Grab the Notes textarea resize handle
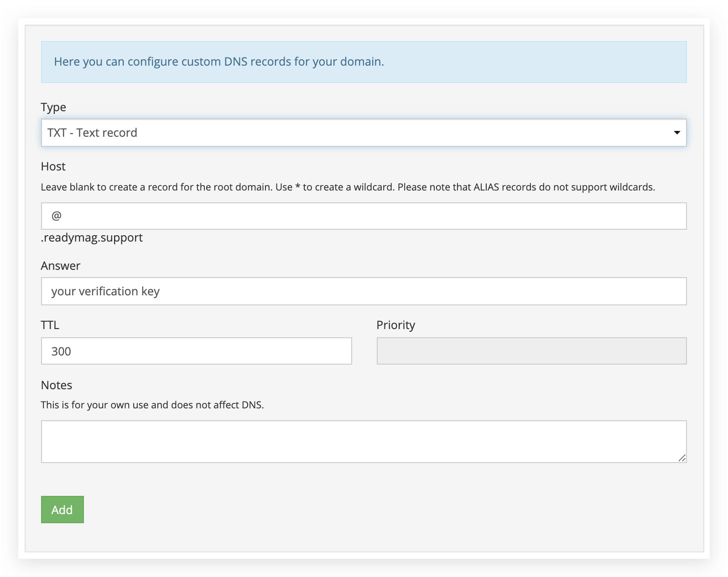 tap(682, 458)
